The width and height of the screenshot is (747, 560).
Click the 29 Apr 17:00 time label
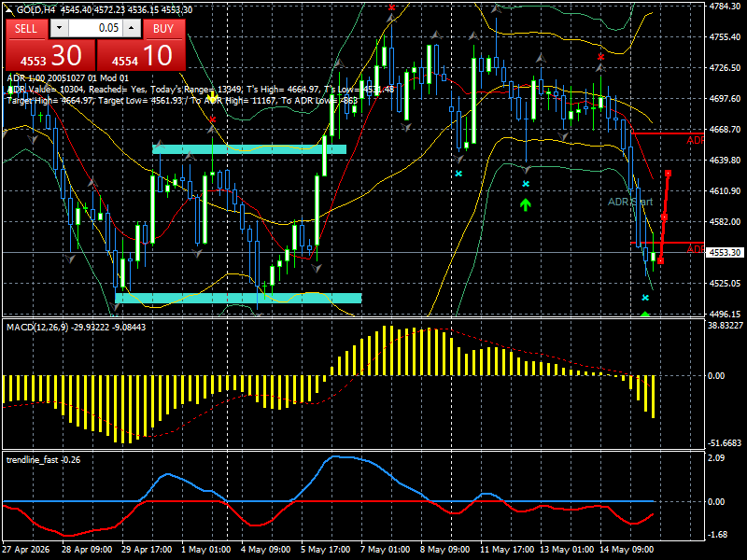[x=147, y=549]
